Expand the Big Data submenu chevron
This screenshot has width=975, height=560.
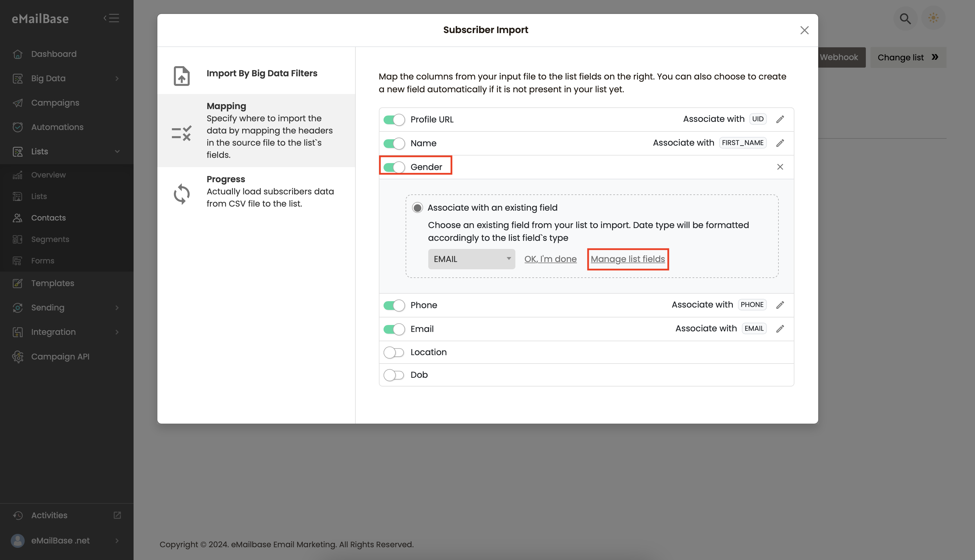click(x=117, y=78)
